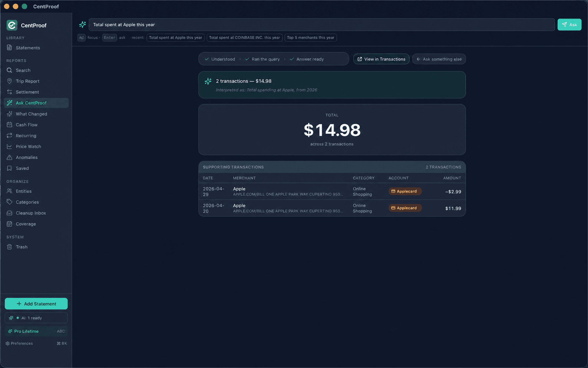Click the Pro Lifetime sparkle icon
Image resolution: width=588 pixels, height=368 pixels.
10,331
